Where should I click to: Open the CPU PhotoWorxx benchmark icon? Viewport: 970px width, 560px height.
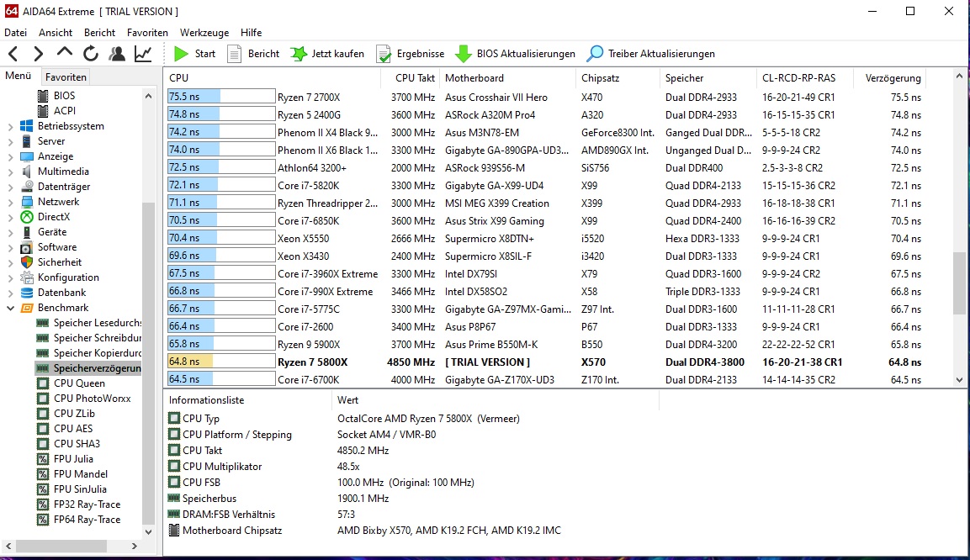43,399
